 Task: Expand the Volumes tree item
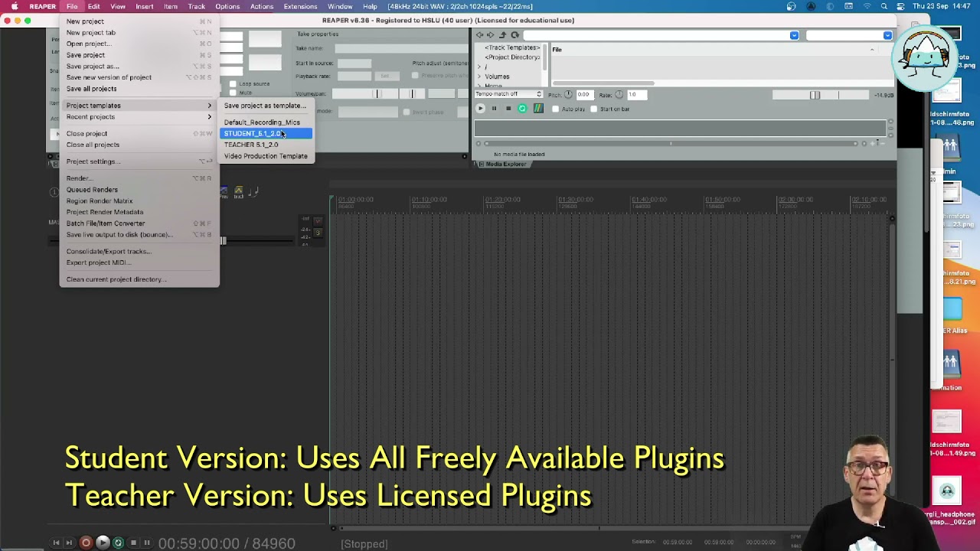(x=479, y=77)
